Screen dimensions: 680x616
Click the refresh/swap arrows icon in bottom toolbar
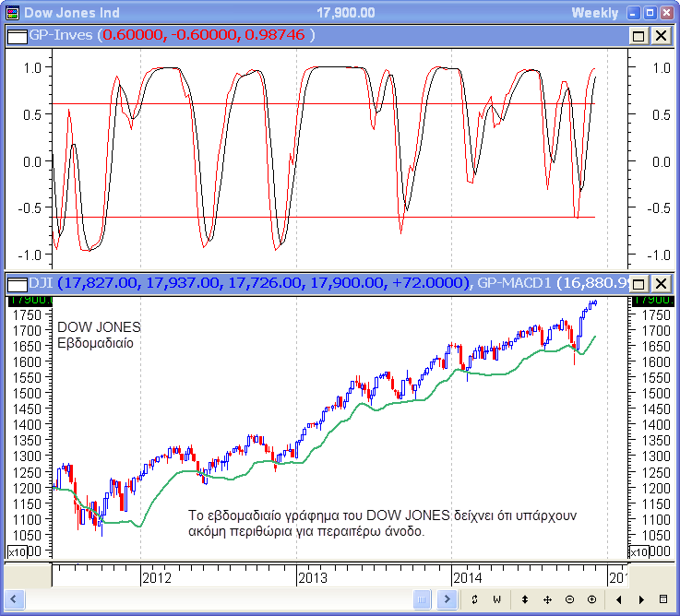coord(473,599)
